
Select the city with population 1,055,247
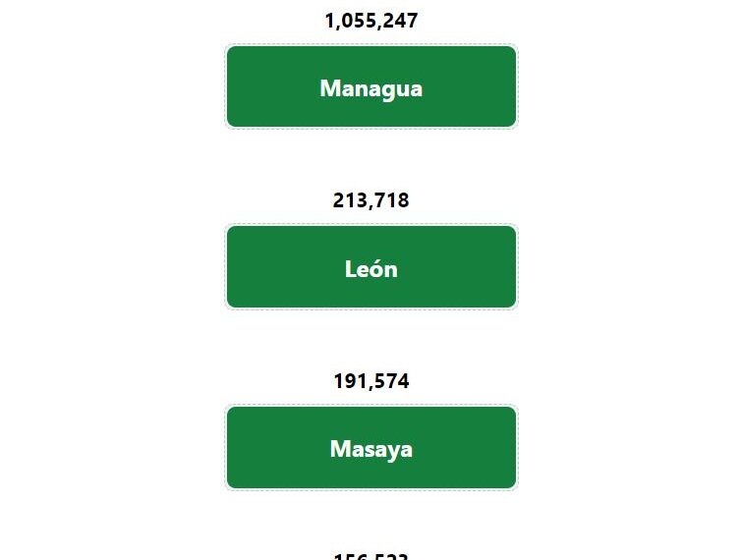point(371,86)
